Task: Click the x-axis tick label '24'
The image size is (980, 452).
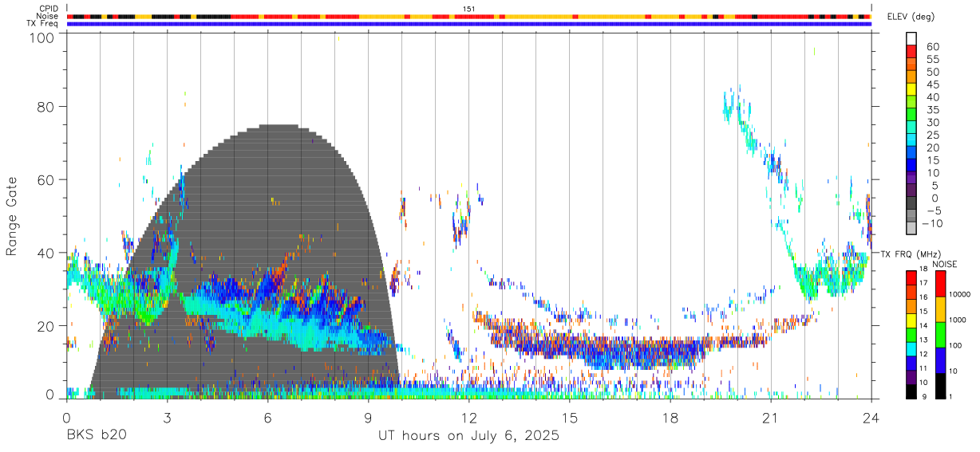Action: pyautogui.click(x=871, y=418)
